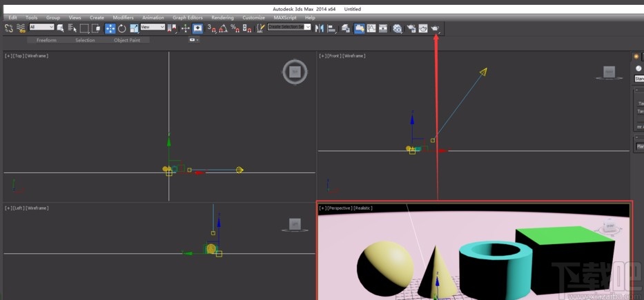This screenshot has width=644, height=300.
Task: Open the Curve Editor icon
Action: point(371,28)
